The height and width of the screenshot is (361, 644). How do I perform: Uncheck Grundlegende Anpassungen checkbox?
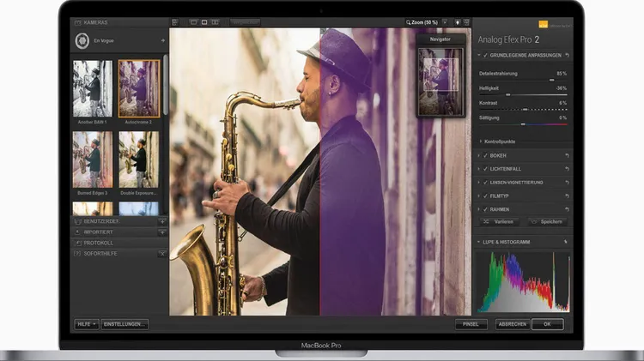coord(485,55)
